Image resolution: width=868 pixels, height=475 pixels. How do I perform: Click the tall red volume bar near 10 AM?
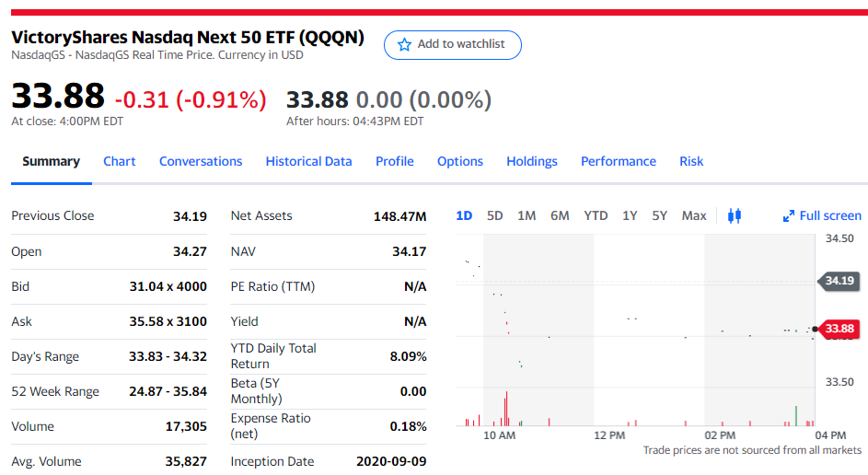[506, 409]
